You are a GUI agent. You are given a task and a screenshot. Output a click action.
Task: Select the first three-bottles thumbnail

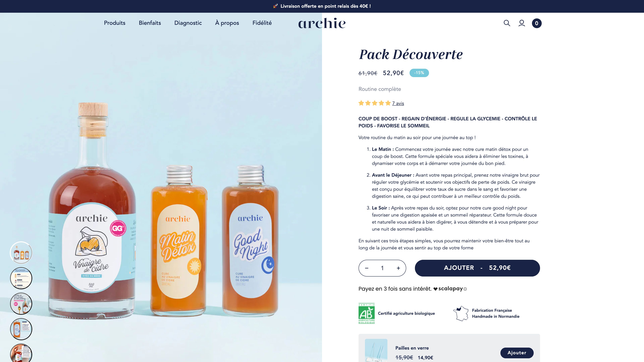point(21,253)
